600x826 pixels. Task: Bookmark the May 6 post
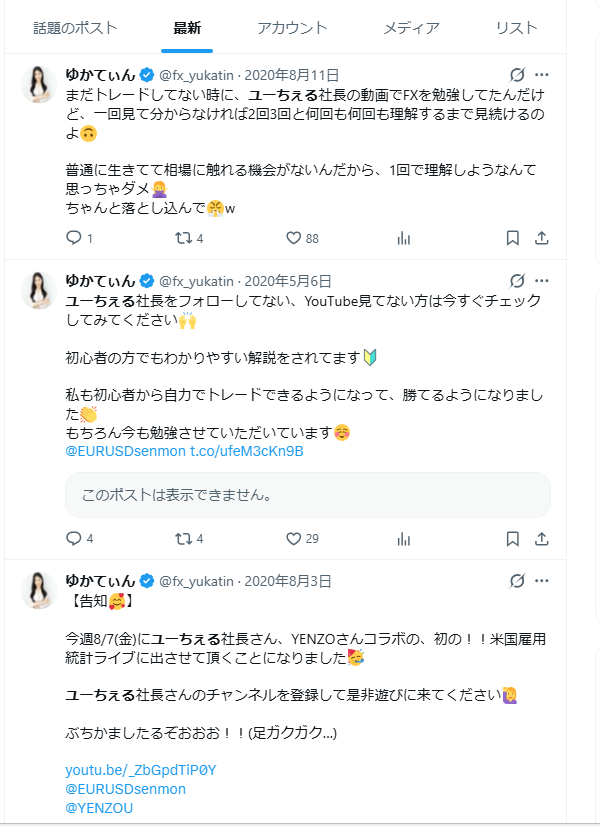point(513,538)
